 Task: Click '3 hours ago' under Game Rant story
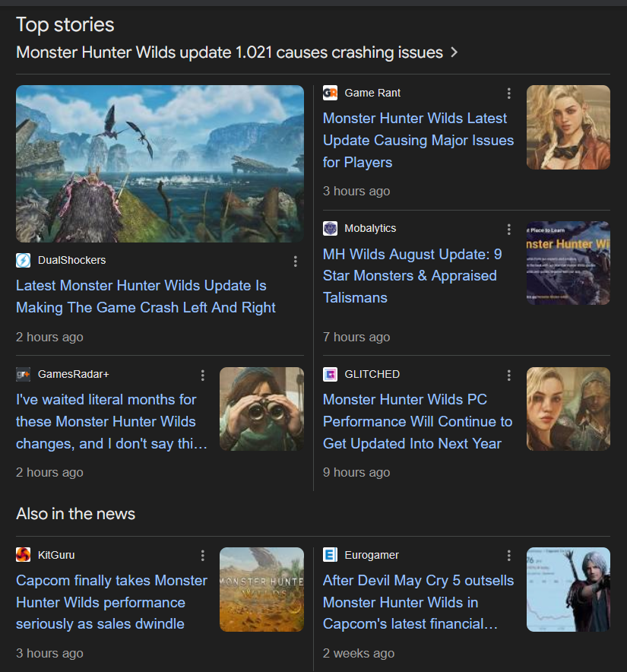click(356, 191)
